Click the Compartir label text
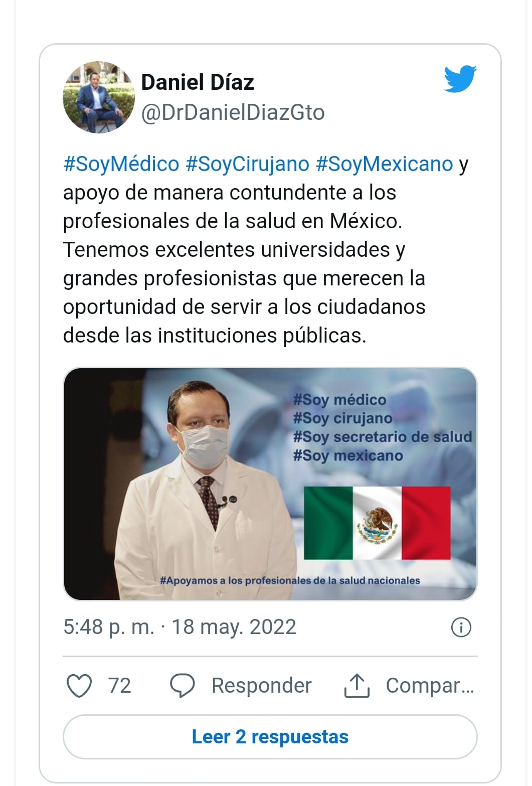 tap(430, 686)
